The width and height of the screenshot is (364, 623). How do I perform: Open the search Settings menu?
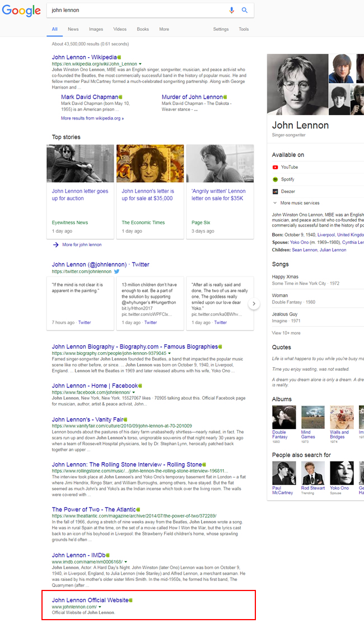pos(221,29)
